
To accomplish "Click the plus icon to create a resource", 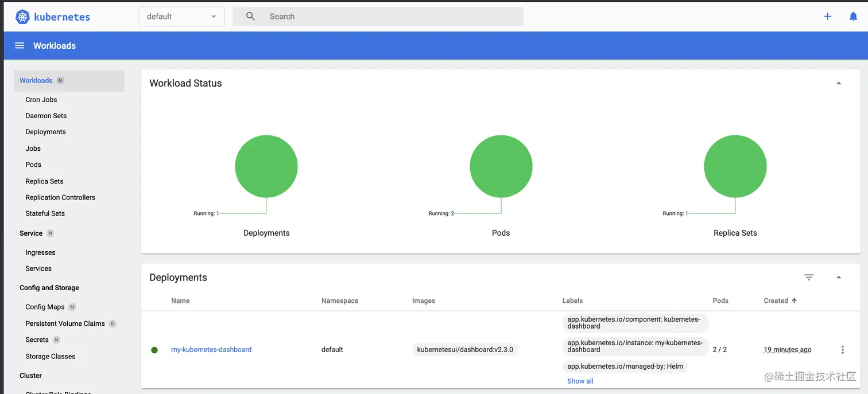I will coord(827,16).
